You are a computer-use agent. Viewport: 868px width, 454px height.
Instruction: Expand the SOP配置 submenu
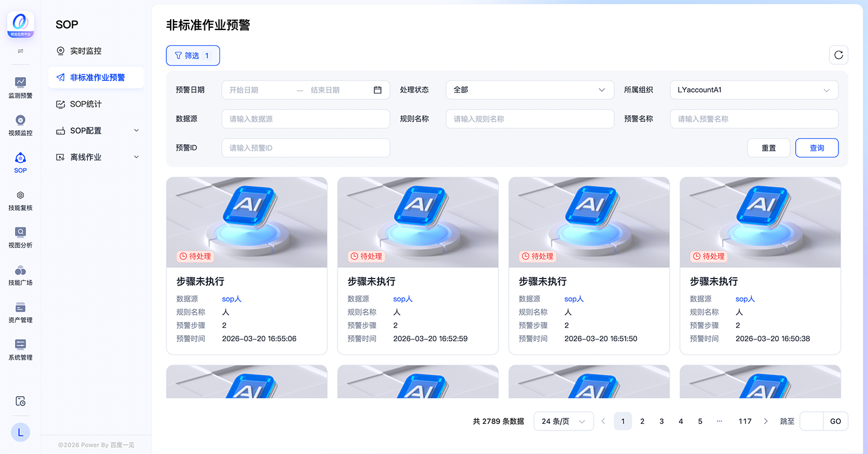[96, 131]
